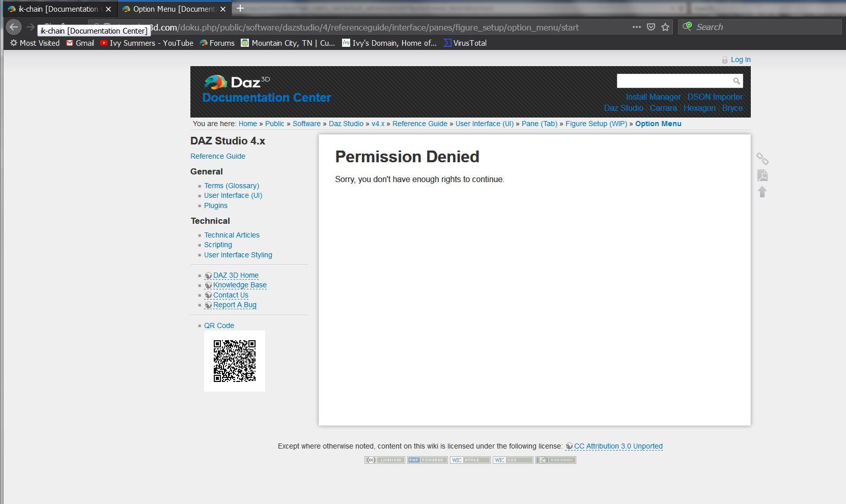Open the Hexagon header link

coord(699,108)
